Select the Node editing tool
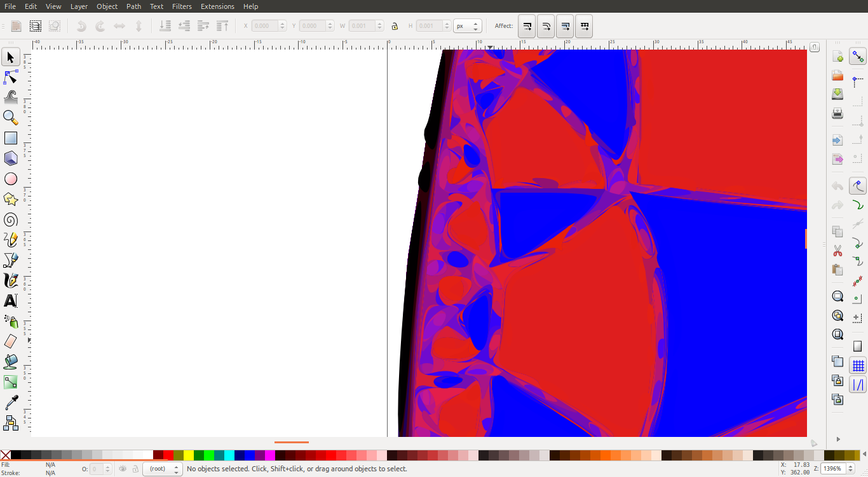This screenshot has width=868, height=477. point(11,78)
